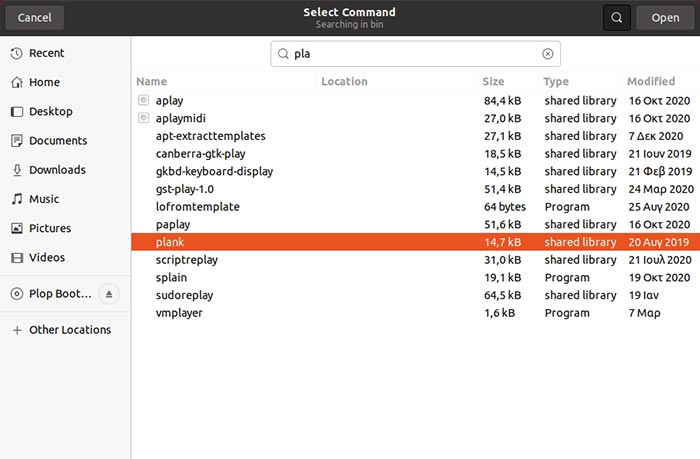This screenshot has width=700, height=459.
Task: Open the Downloads folder
Action: [x=65, y=170]
